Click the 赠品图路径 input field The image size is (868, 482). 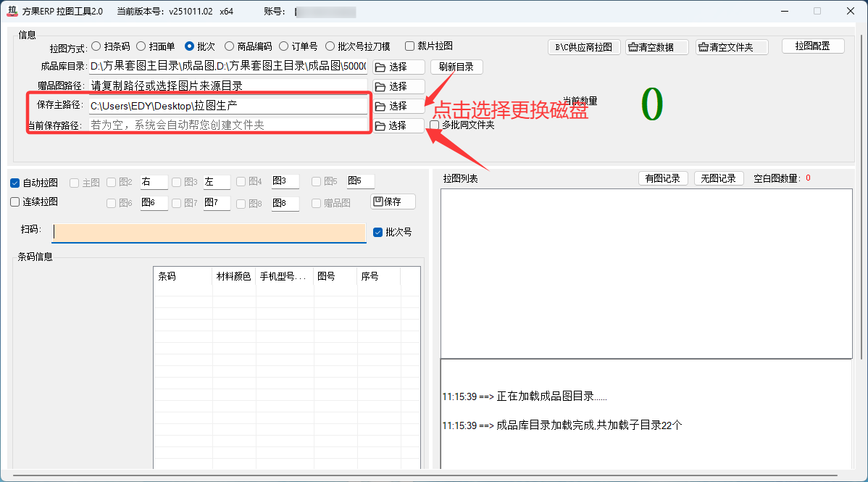point(228,86)
